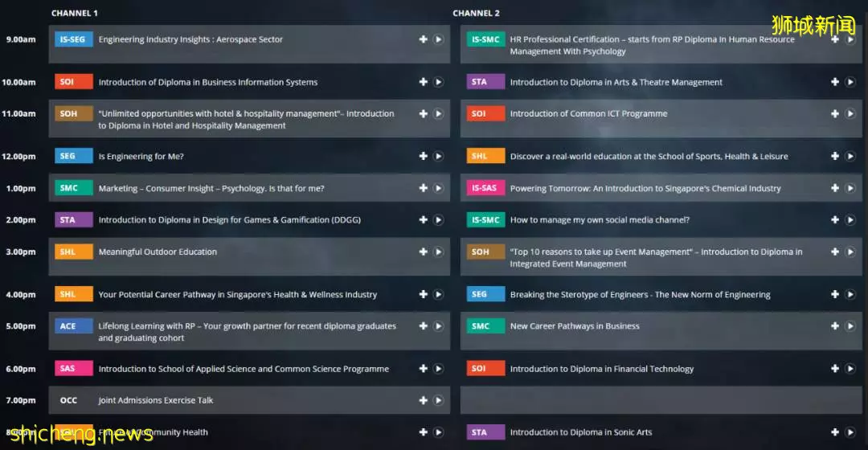Image resolution: width=868 pixels, height=450 pixels.
Task: Play New Career Pathways in Business
Action: click(x=850, y=326)
